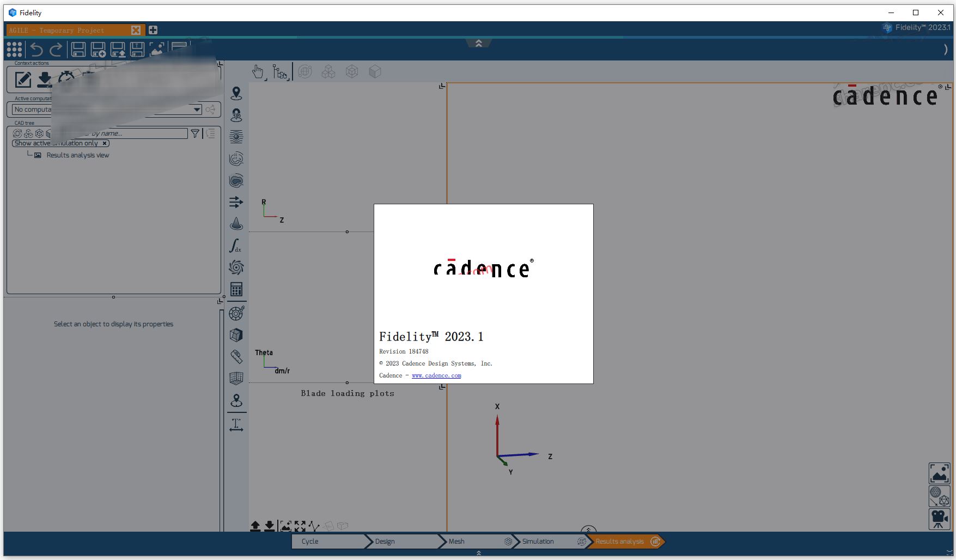
Task: Toggle the wireframe-cube filter in CAD tree
Action: [x=39, y=133]
